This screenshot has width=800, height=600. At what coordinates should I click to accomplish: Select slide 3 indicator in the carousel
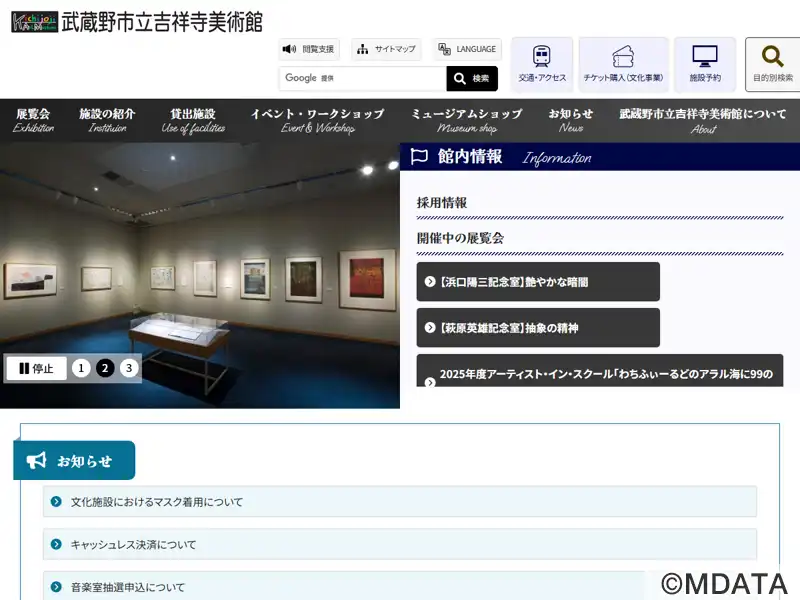128,368
